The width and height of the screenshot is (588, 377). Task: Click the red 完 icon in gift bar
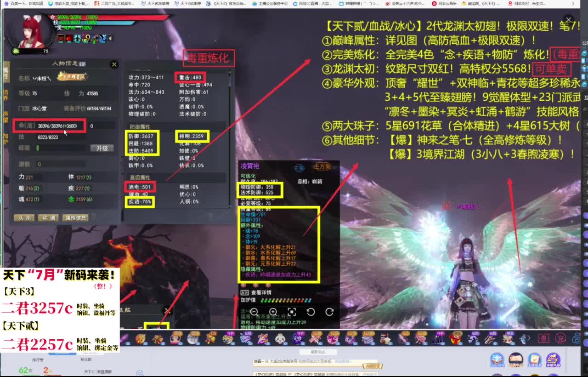tap(560, 339)
